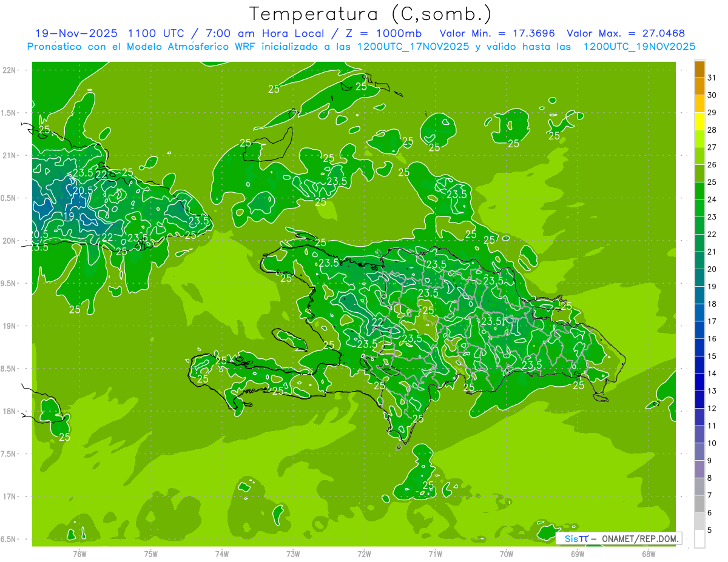The width and height of the screenshot is (728, 562).
Task: Click the gray legend swatch between 6 and 7
Action: [699, 504]
